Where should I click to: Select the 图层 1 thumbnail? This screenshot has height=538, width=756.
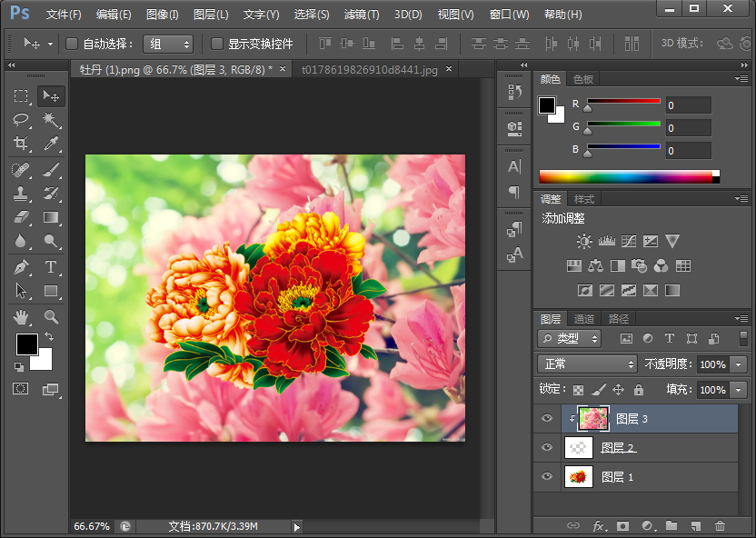579,477
